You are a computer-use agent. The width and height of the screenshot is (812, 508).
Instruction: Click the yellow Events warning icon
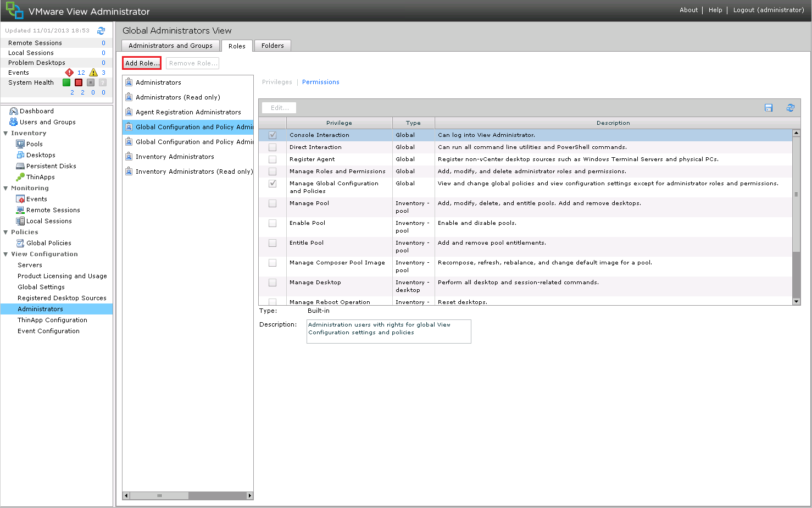93,73
